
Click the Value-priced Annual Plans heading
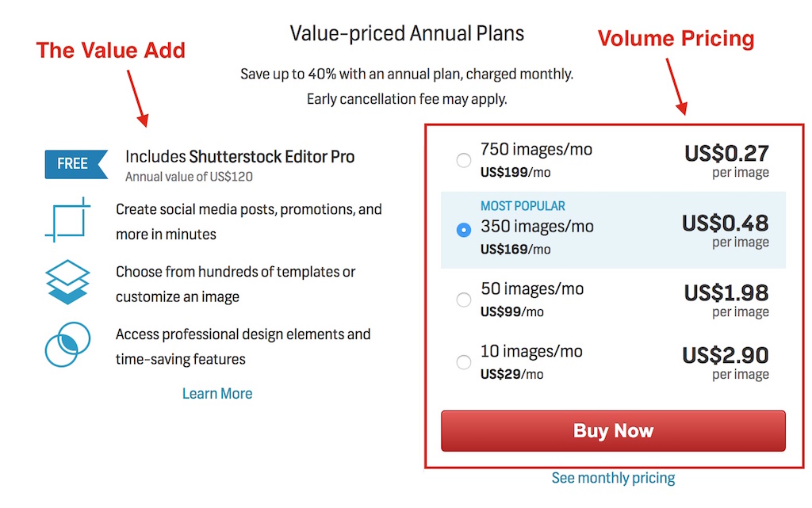click(x=407, y=33)
